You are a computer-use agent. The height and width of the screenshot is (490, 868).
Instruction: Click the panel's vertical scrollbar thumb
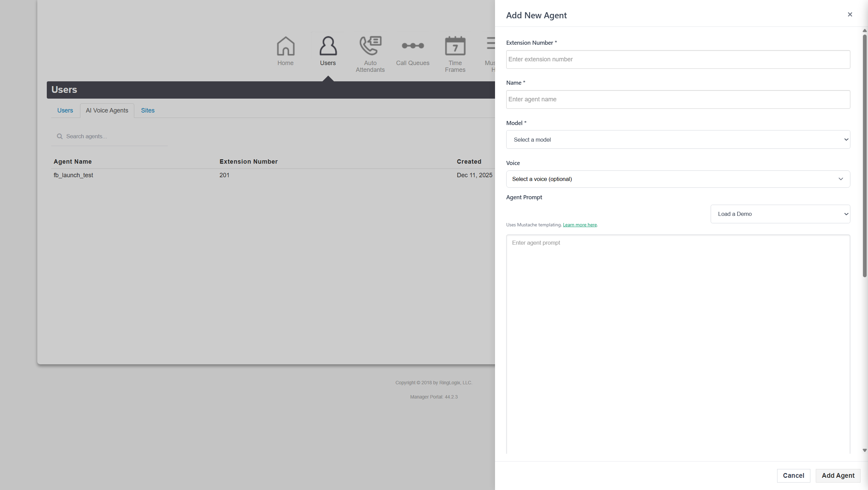pyautogui.click(x=865, y=156)
